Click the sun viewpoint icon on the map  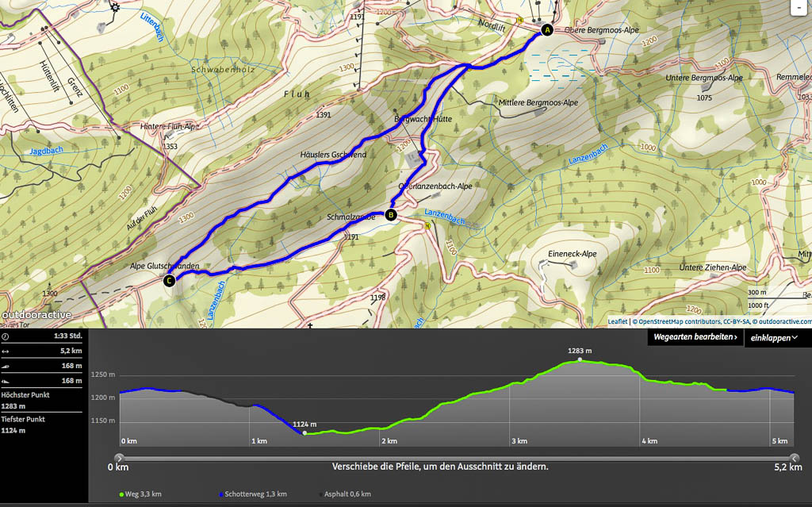(115, 7)
